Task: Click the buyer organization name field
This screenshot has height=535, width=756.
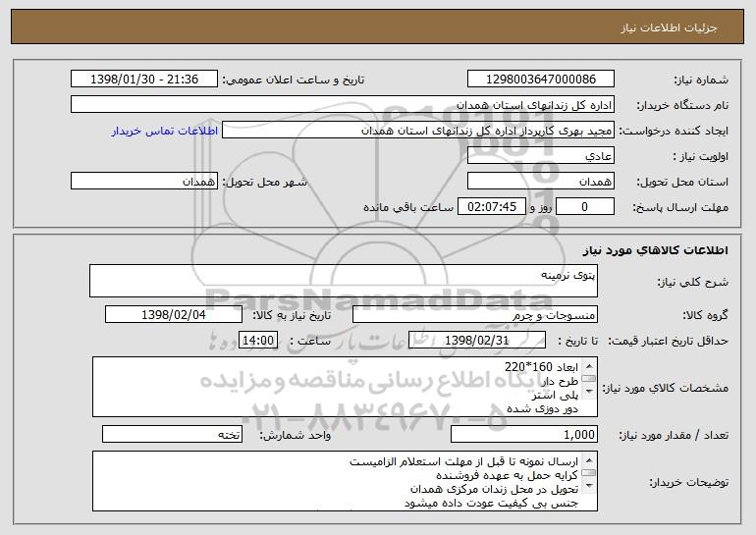Action: 343,105
